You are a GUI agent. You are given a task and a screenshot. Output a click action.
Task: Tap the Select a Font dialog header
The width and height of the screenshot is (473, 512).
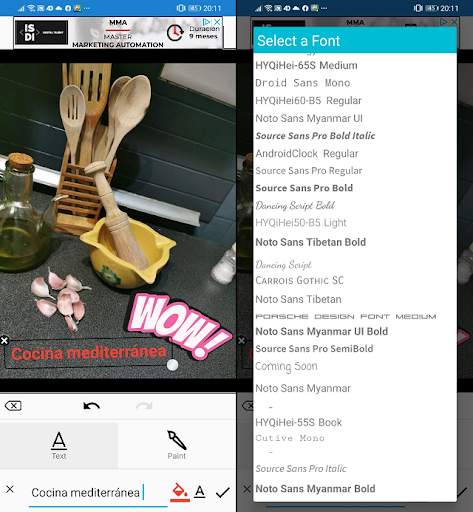point(355,40)
